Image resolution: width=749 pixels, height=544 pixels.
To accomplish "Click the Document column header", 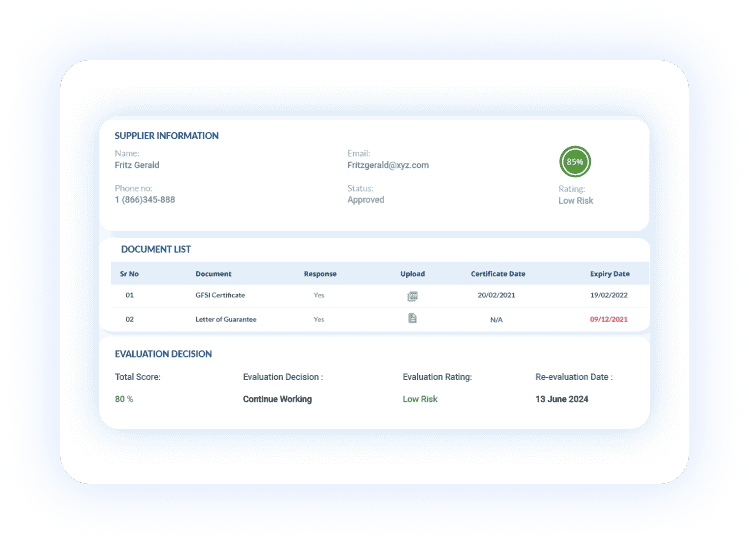I will pyautogui.click(x=213, y=274).
